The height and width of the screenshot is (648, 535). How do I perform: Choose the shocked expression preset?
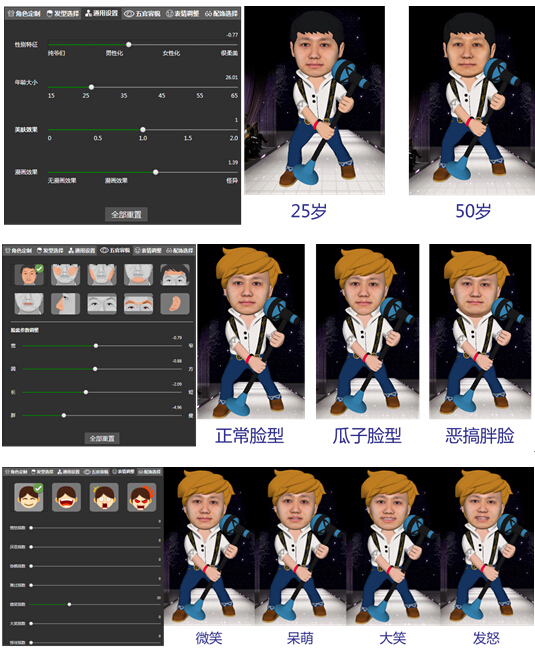104,497
